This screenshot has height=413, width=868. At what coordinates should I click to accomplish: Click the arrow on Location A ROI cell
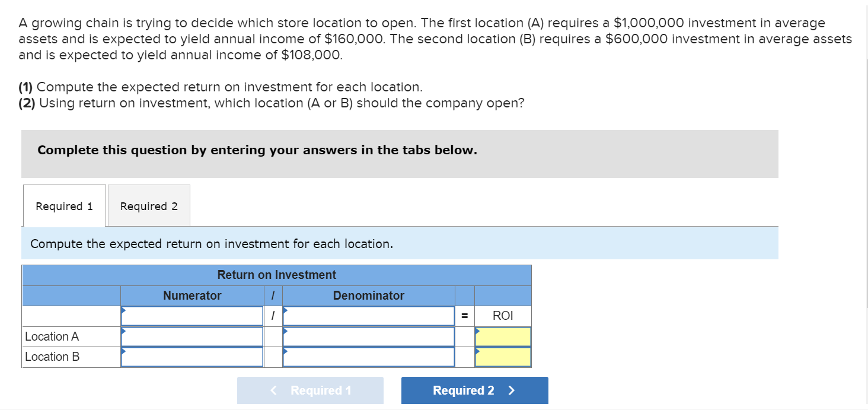(477, 332)
